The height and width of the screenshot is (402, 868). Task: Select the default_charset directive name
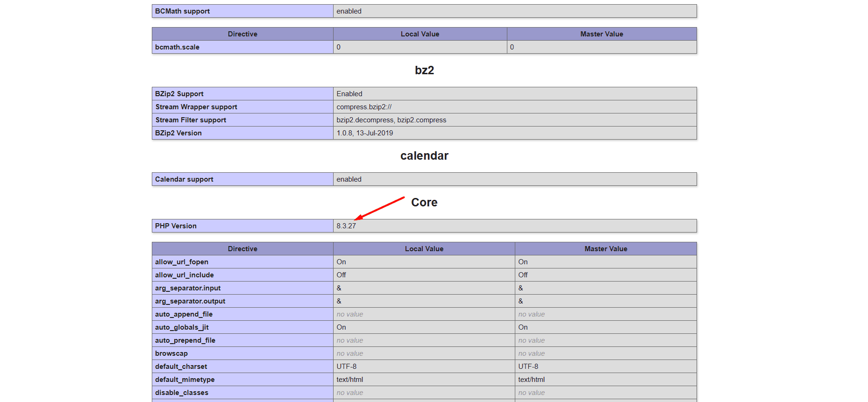[x=181, y=367]
